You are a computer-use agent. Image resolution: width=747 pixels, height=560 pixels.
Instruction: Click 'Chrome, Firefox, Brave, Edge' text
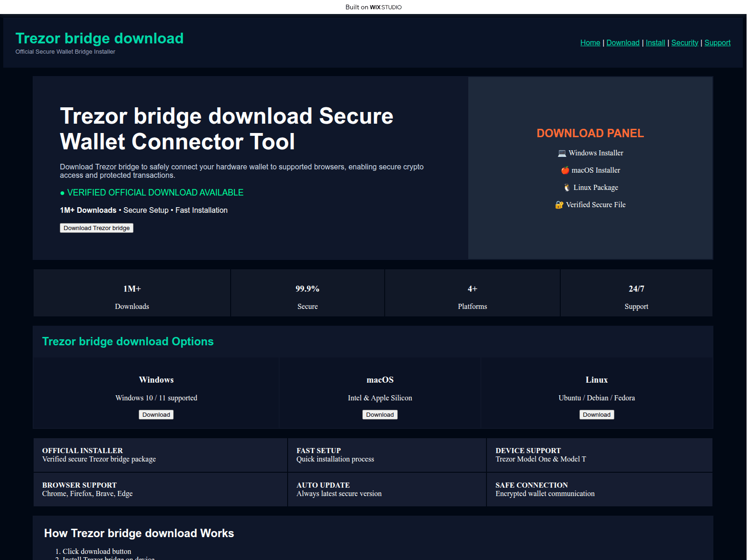(x=87, y=494)
